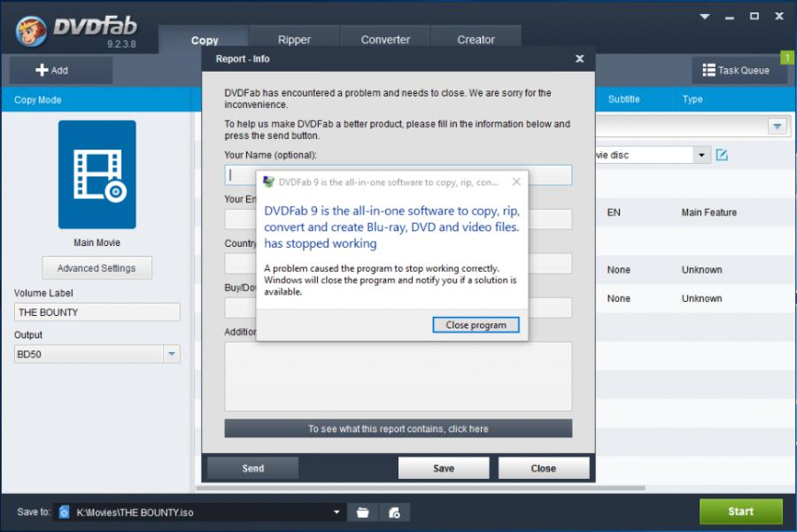Viewport: 797px width, 532px height.
Task: Close the Report - Info dialog with X
Action: coord(579,59)
